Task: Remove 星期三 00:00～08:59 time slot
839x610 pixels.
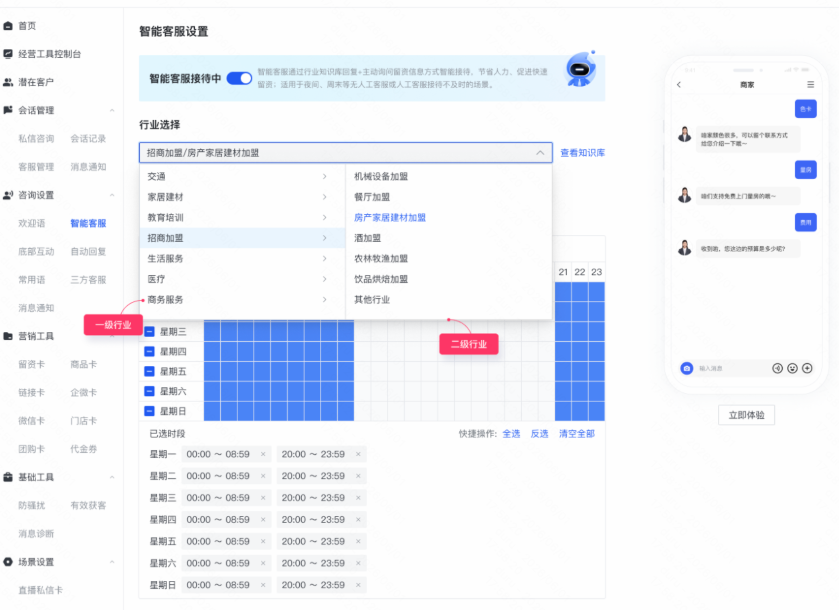Action: click(x=263, y=498)
